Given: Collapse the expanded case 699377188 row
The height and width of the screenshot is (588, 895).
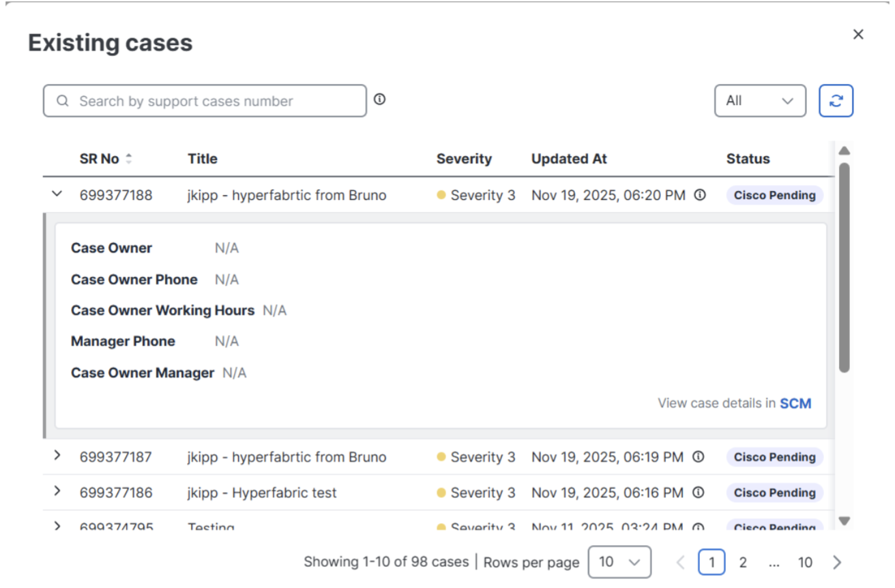Looking at the screenshot, I should click(x=57, y=194).
